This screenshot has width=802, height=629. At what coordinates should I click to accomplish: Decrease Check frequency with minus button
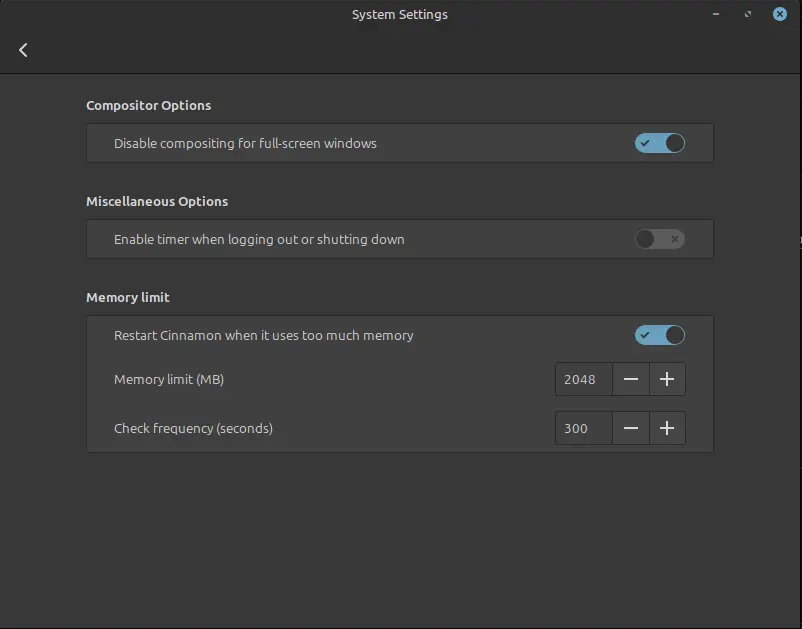click(x=631, y=428)
